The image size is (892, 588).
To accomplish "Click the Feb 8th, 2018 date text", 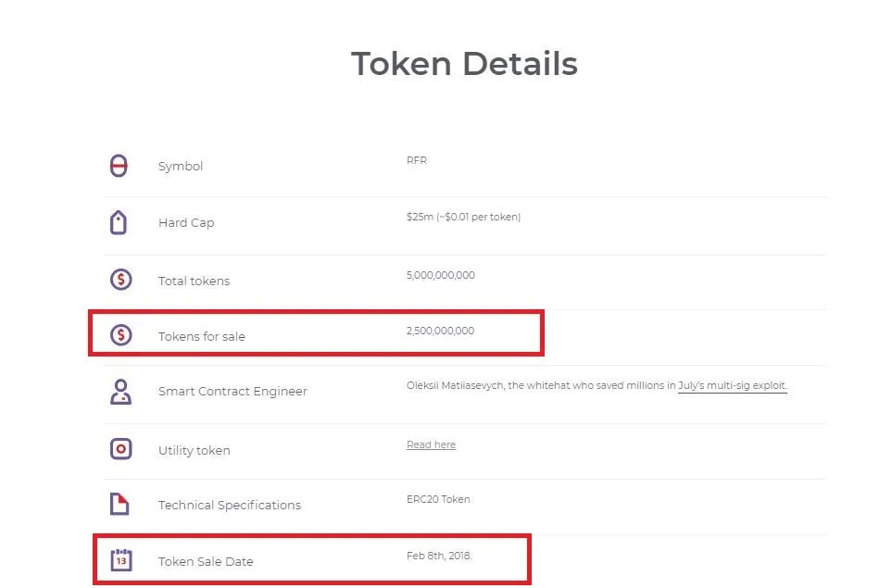I will (439, 556).
